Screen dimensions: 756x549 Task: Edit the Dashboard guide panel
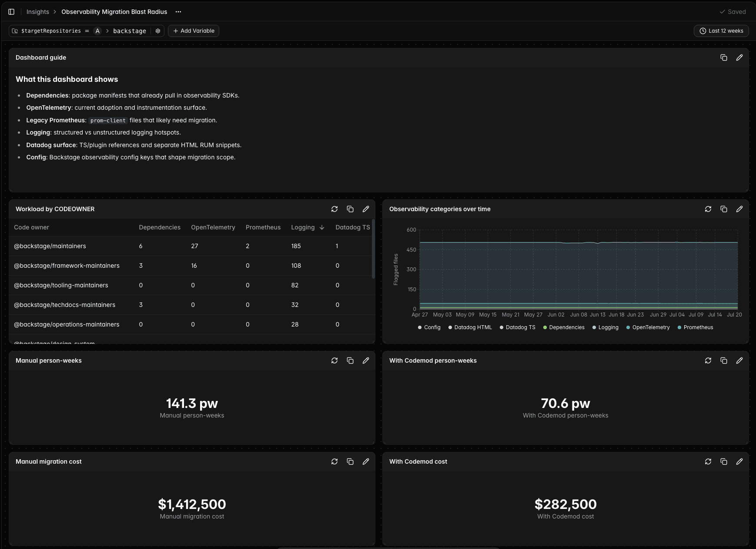pyautogui.click(x=739, y=57)
